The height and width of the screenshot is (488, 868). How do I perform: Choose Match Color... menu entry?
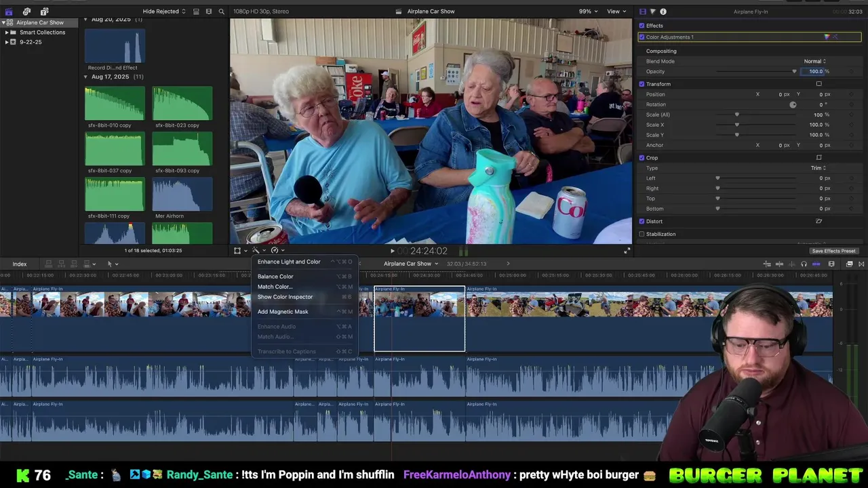[x=275, y=287]
